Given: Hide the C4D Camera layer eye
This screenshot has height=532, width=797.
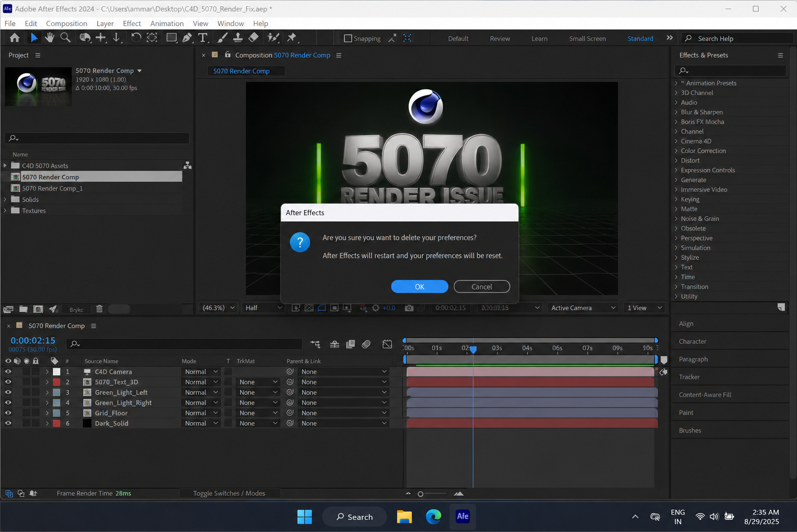Looking at the screenshot, I should tap(8, 372).
